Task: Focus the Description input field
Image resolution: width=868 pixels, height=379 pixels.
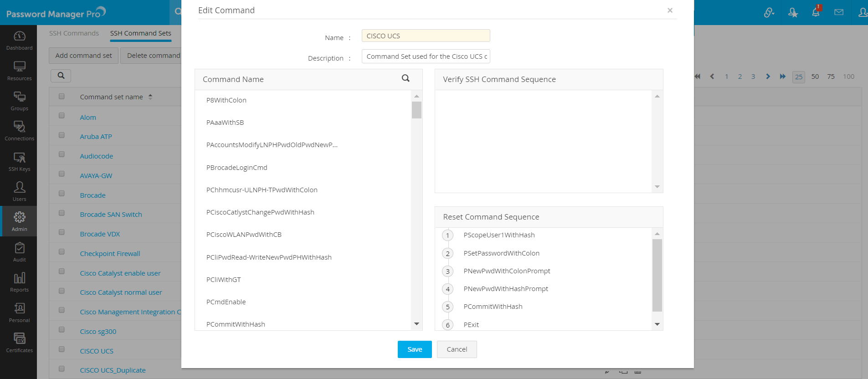Action: 426,56
